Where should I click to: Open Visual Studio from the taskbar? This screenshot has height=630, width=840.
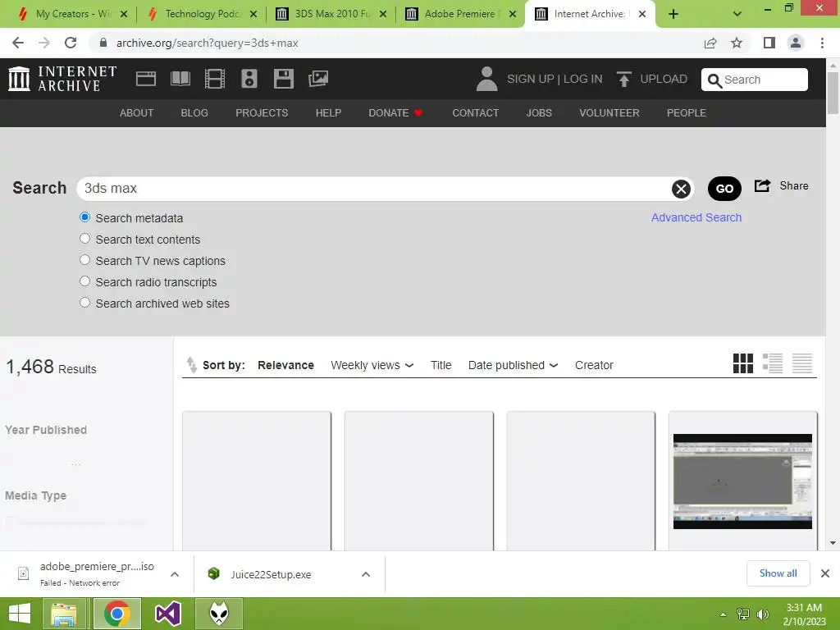(167, 614)
